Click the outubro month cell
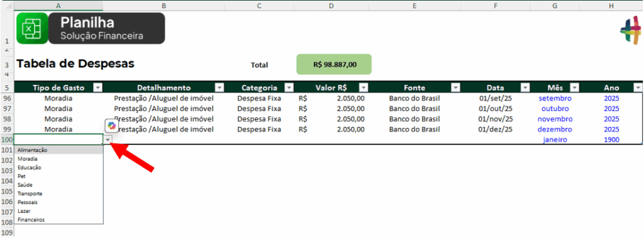Screen dimensions: 644x238 (x=555, y=109)
